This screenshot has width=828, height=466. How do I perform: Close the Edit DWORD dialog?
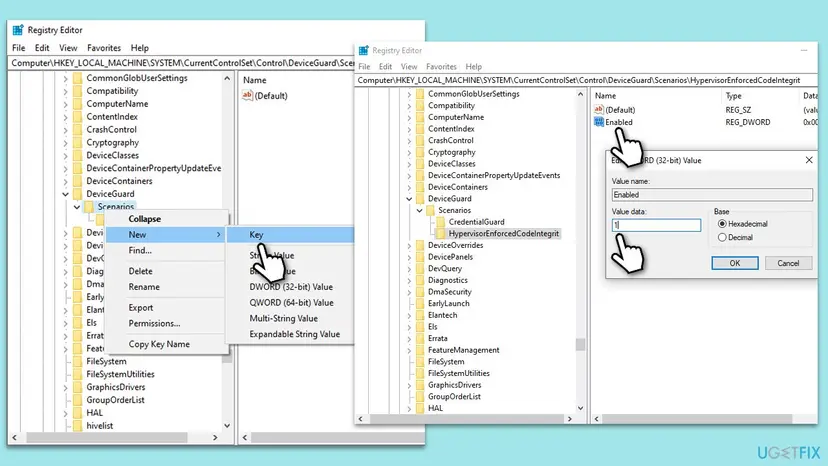pos(808,160)
